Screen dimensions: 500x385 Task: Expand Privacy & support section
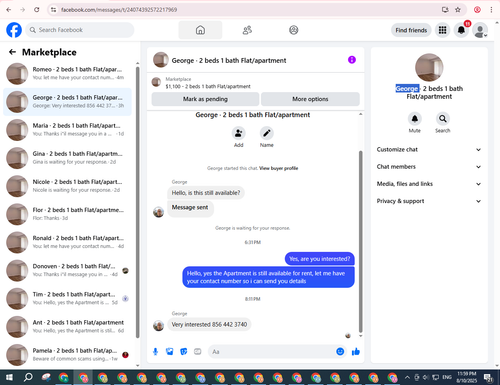pyautogui.click(x=429, y=201)
